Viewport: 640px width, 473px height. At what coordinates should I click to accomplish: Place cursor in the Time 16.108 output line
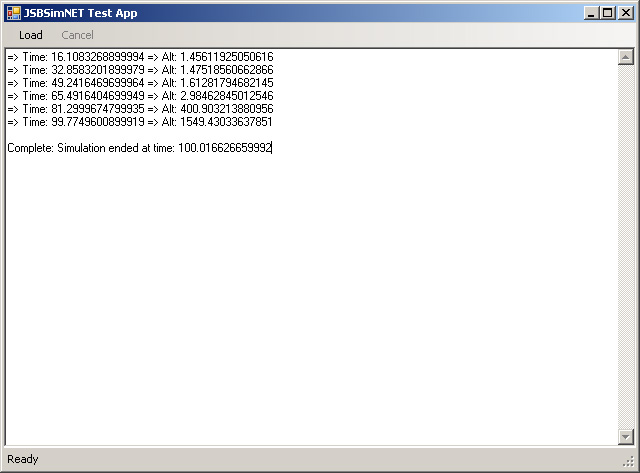tap(140, 57)
